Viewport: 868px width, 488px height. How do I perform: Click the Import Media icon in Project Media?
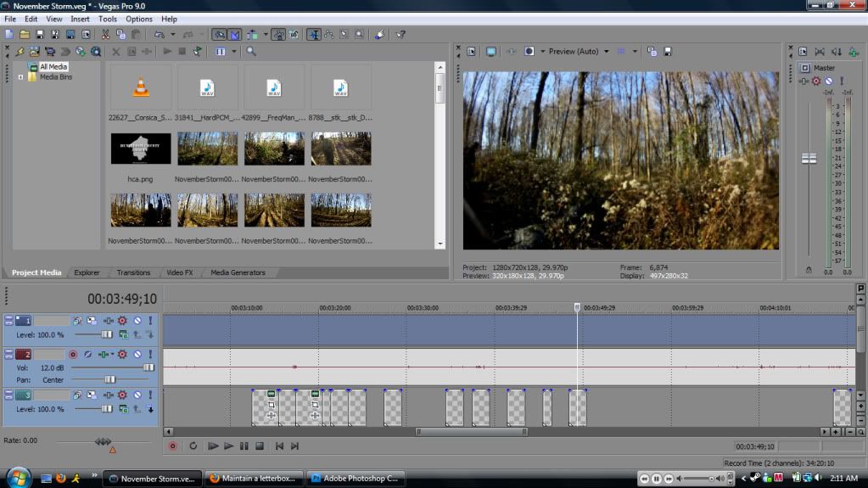point(34,52)
